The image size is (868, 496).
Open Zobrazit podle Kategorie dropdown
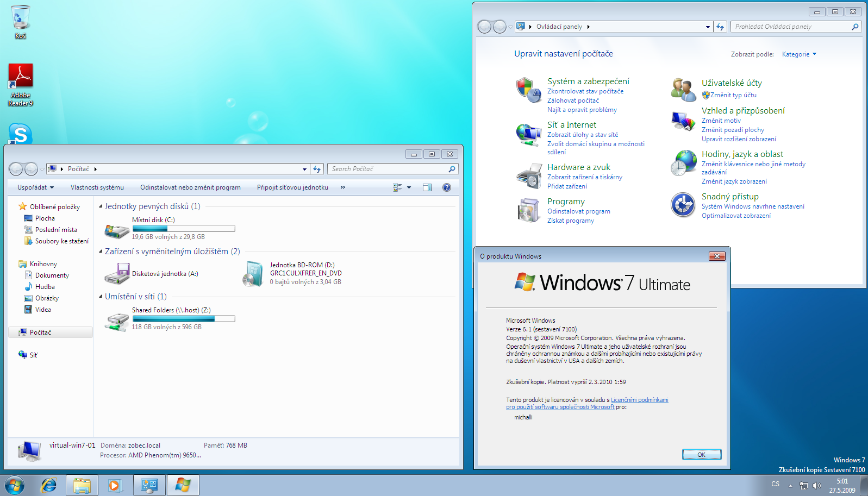(x=799, y=54)
